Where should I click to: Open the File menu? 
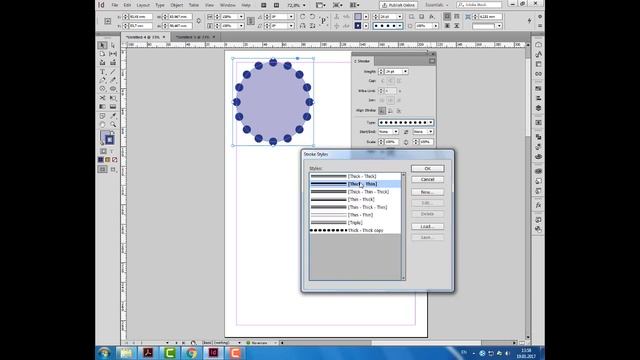point(115,5)
